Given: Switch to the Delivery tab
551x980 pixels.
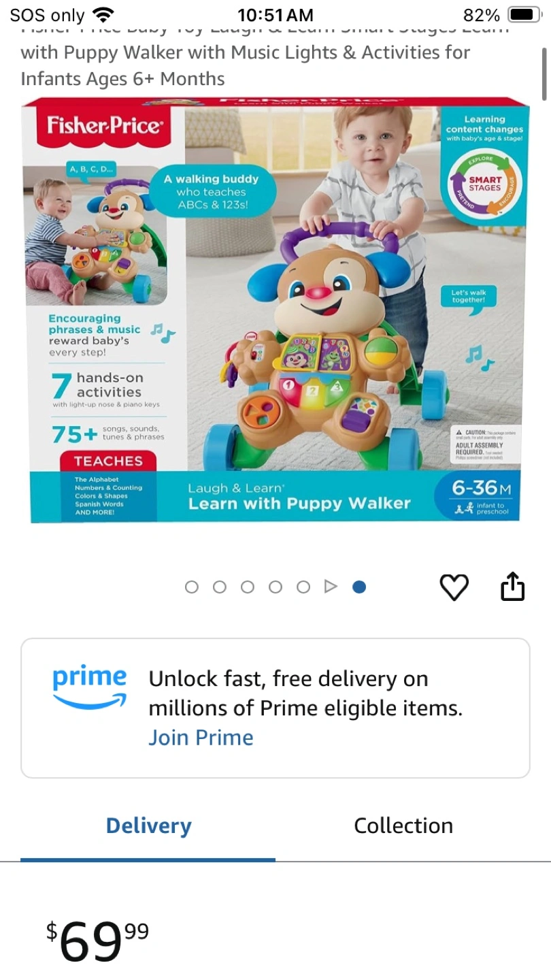Looking at the screenshot, I should point(148,826).
